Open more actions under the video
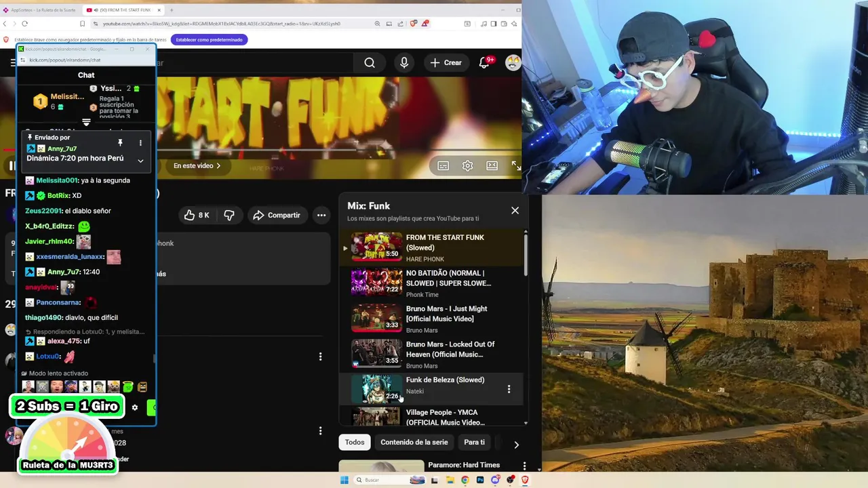Image resolution: width=868 pixels, height=488 pixels. pyautogui.click(x=321, y=215)
